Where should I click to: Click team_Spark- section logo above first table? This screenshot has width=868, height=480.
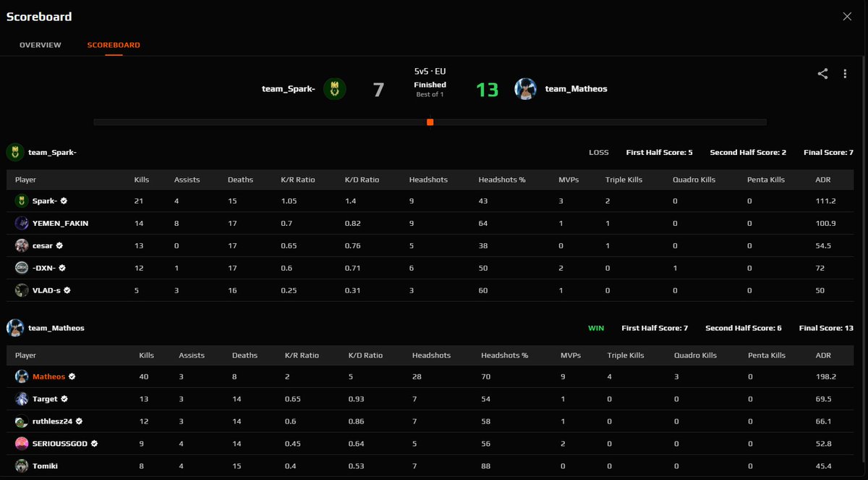[x=15, y=153]
